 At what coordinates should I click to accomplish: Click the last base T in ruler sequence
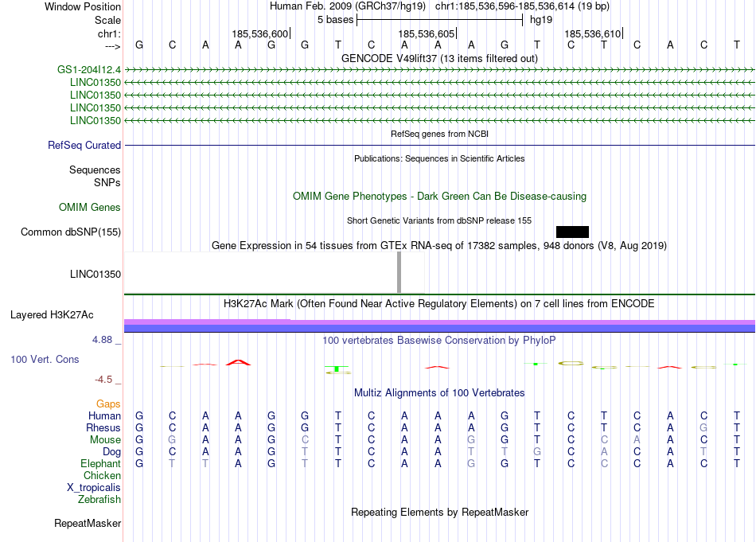coord(737,45)
